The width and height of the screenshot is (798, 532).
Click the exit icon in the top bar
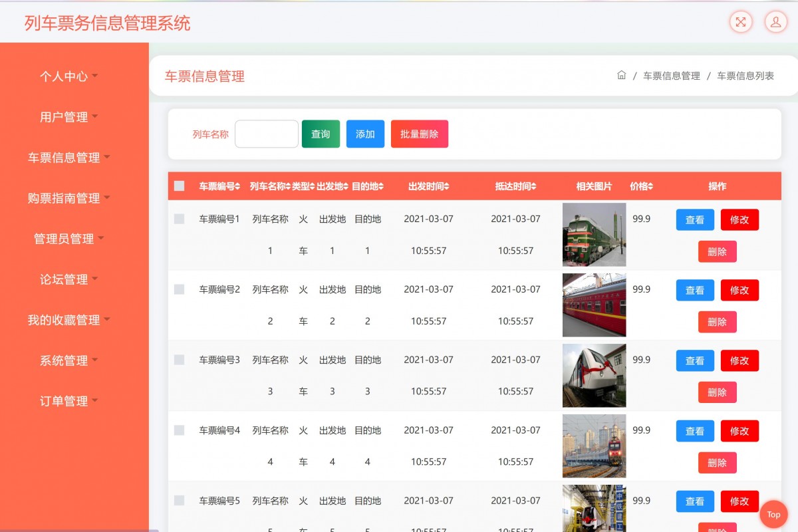(x=740, y=22)
